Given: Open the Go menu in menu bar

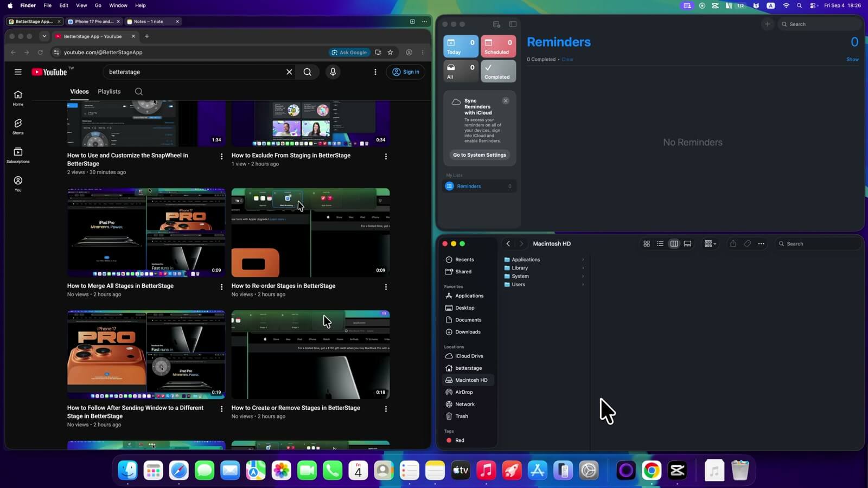Looking at the screenshot, I should pos(98,5).
